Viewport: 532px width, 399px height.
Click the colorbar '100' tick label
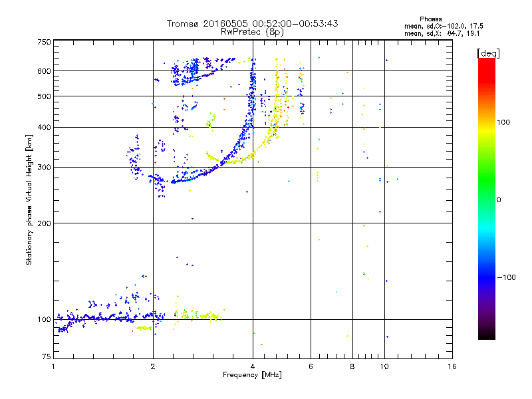click(x=503, y=122)
